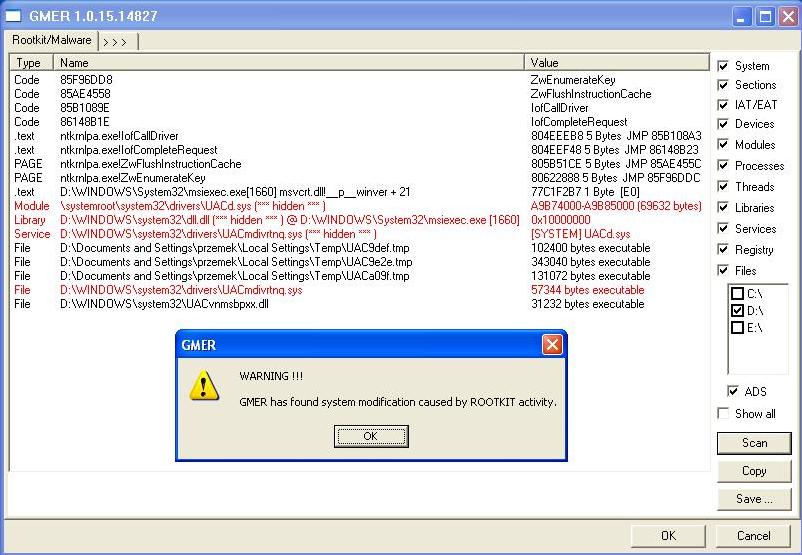Select the row with code 85B1089E

point(359,108)
